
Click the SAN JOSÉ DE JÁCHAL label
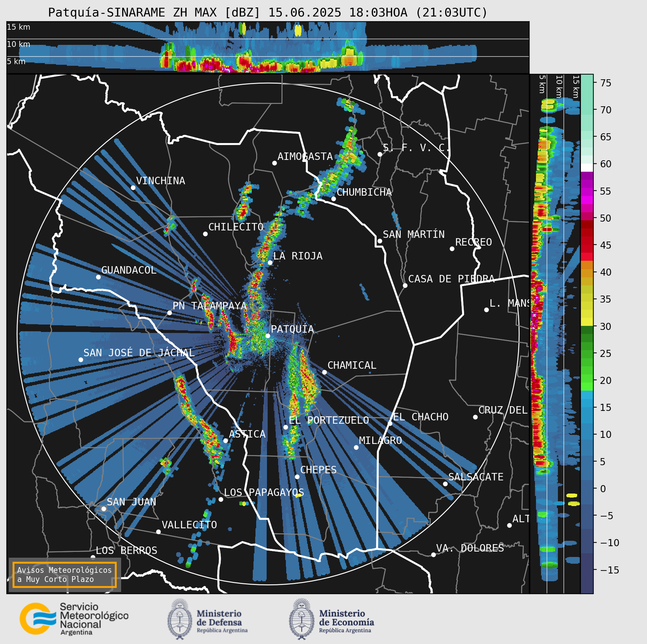[139, 353]
